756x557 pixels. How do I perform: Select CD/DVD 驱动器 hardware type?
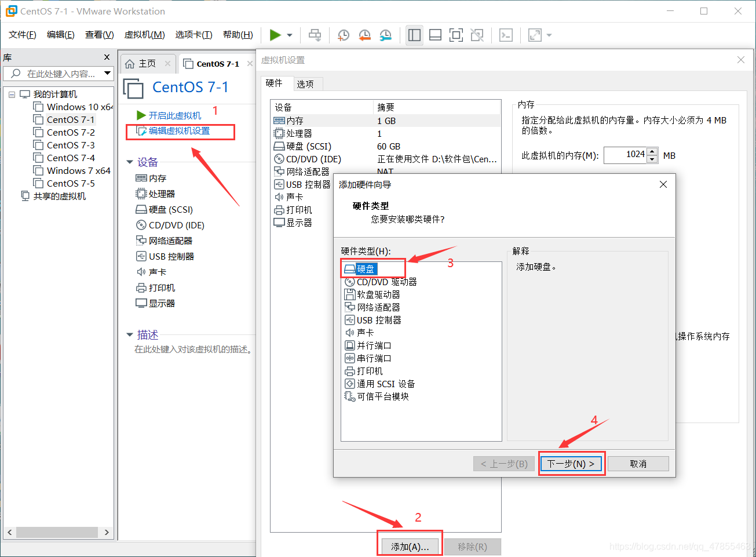(381, 282)
